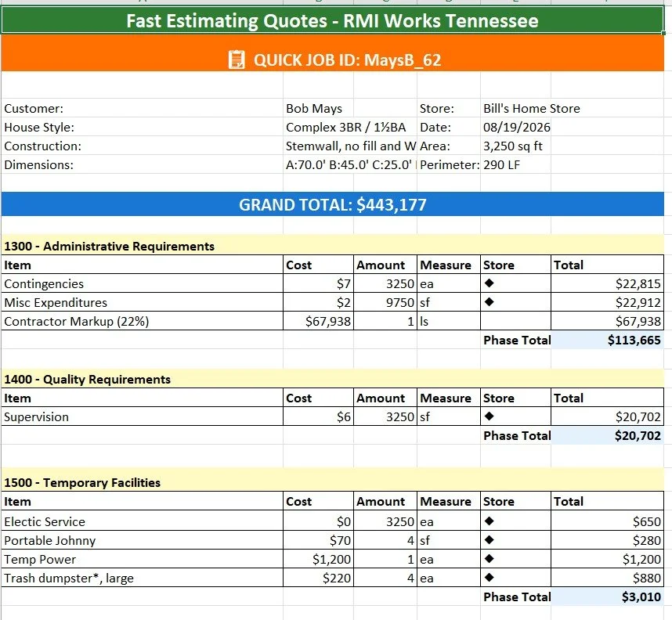The width and height of the screenshot is (672, 620).
Task: Click the 1300 phase total $113,665
Action: point(607,341)
